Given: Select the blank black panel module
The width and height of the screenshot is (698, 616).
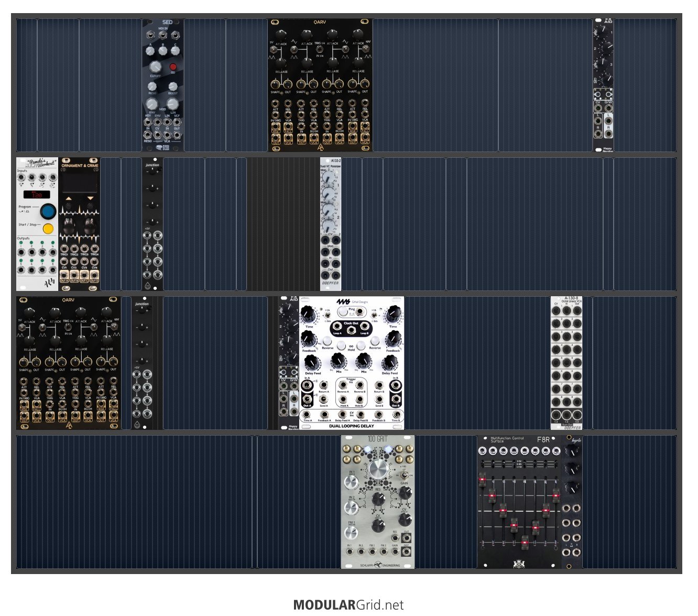Looking at the screenshot, I should click(x=283, y=224).
